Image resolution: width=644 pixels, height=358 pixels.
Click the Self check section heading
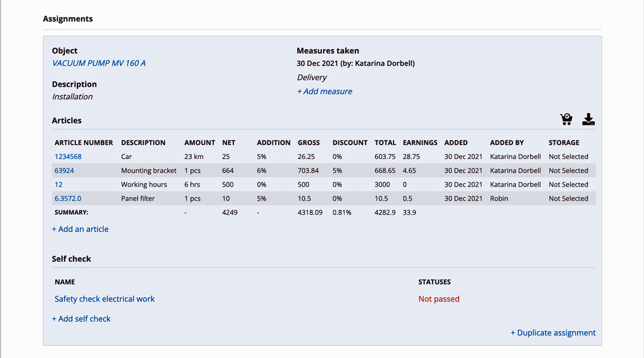click(x=71, y=259)
